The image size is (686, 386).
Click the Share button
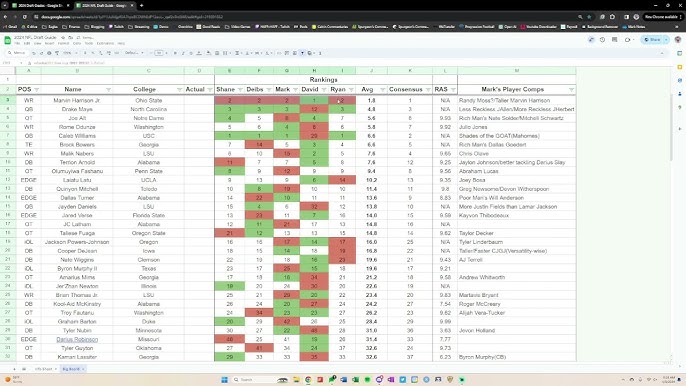pyautogui.click(x=653, y=40)
